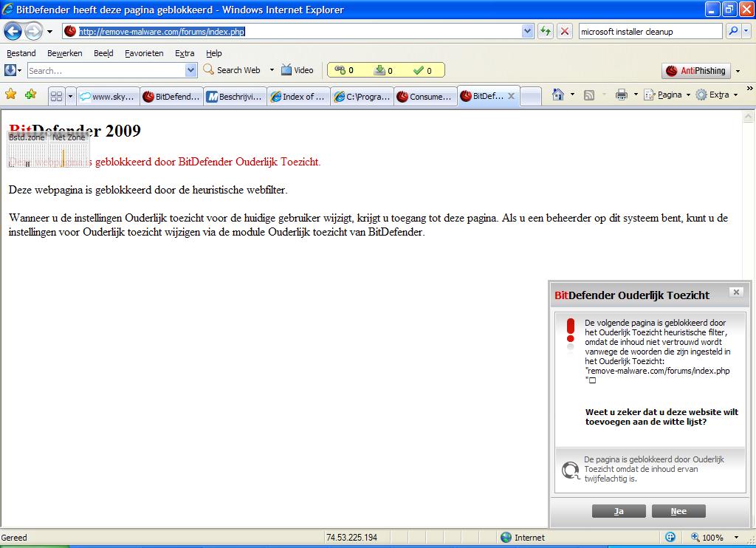756x548 pixels.
Task: Click the toolbar download arrow icon
Action: [x=10, y=70]
